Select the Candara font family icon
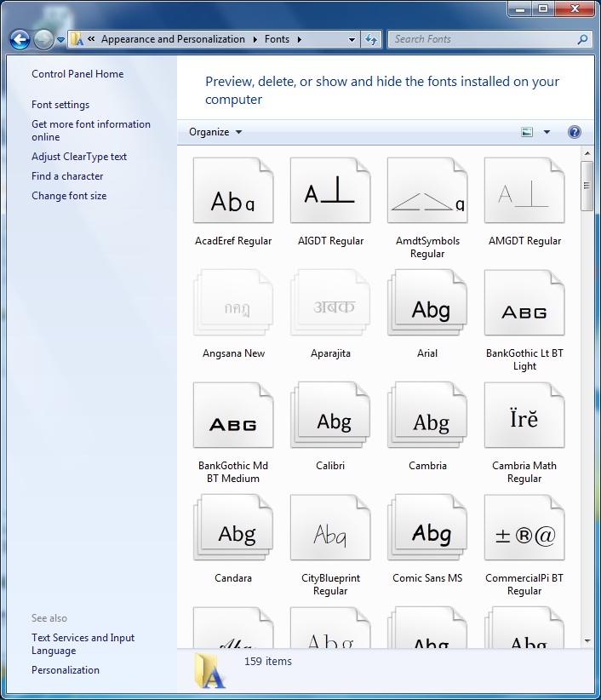Screen dimensions: 601x700 233,528
